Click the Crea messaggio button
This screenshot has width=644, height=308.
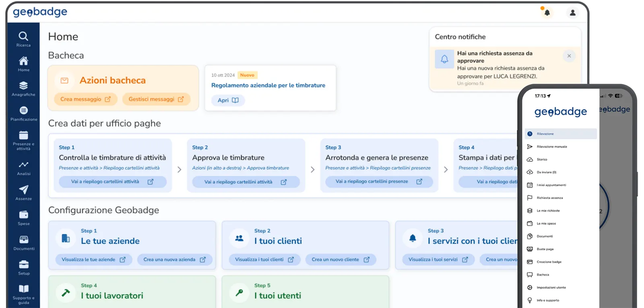tap(85, 99)
